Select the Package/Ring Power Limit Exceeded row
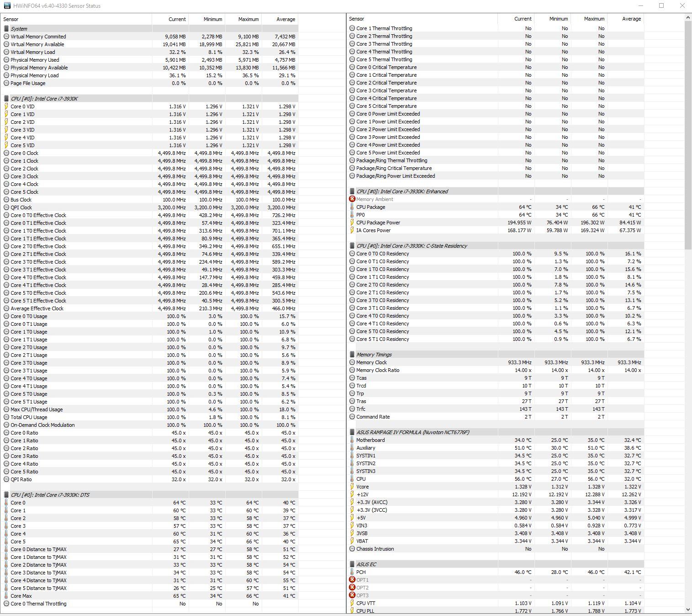Image resolution: width=692 pixels, height=616 pixels. coord(496,176)
